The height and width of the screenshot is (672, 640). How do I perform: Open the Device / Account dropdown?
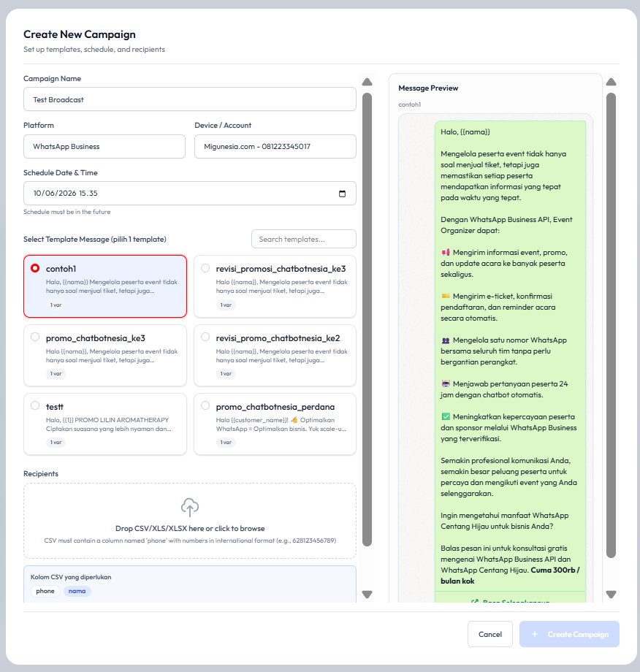(x=275, y=147)
